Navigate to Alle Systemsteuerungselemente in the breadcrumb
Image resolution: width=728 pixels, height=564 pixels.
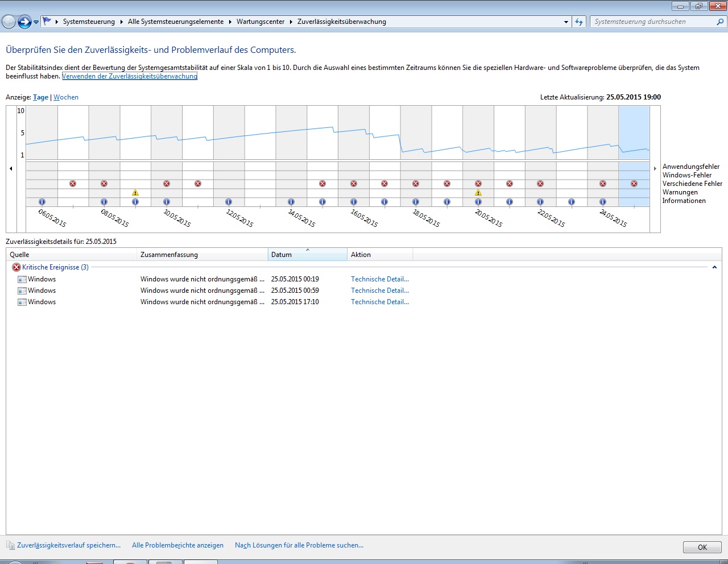(176, 22)
